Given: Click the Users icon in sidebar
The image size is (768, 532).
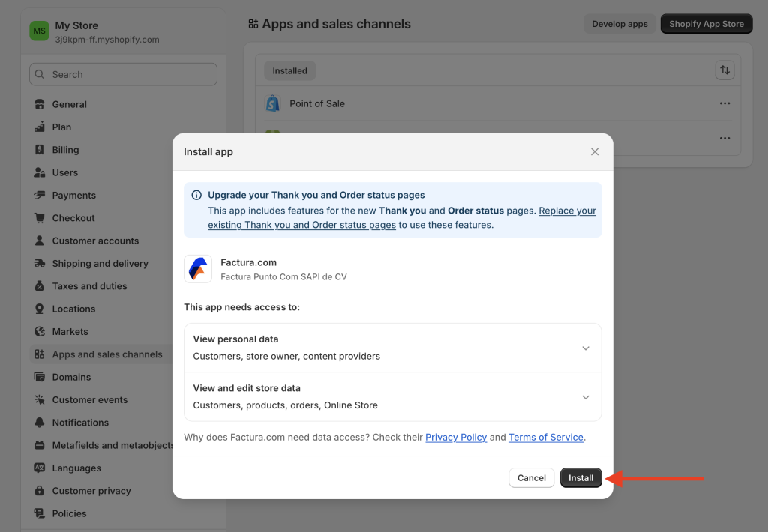Looking at the screenshot, I should [40, 172].
